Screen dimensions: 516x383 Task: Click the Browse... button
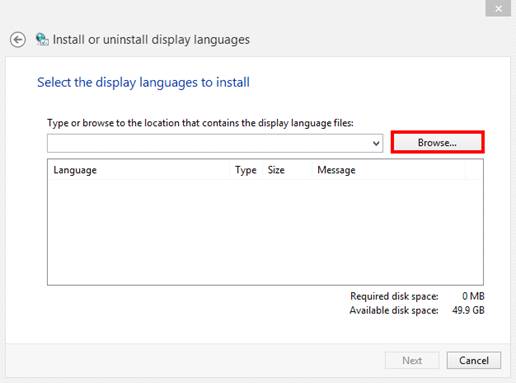click(x=437, y=143)
